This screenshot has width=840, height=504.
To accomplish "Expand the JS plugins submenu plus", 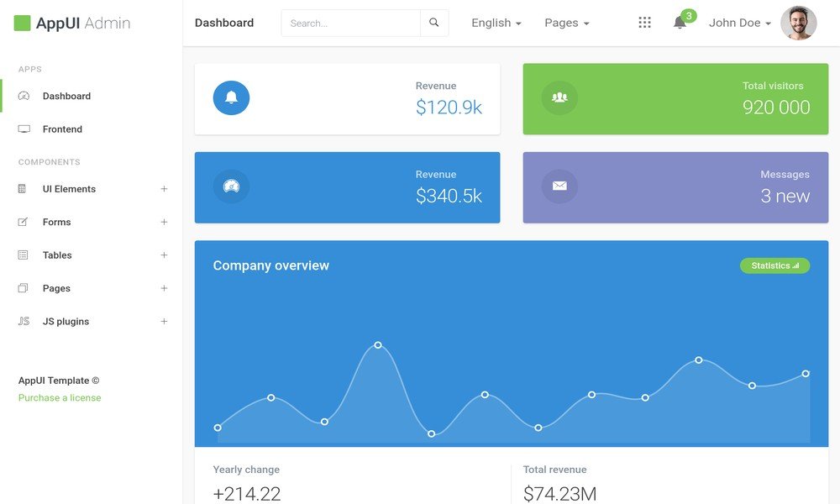I will pos(164,322).
